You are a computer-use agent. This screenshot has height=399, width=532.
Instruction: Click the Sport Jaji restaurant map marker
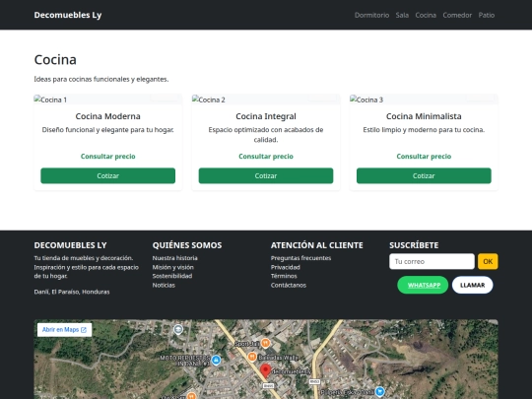click(266, 343)
